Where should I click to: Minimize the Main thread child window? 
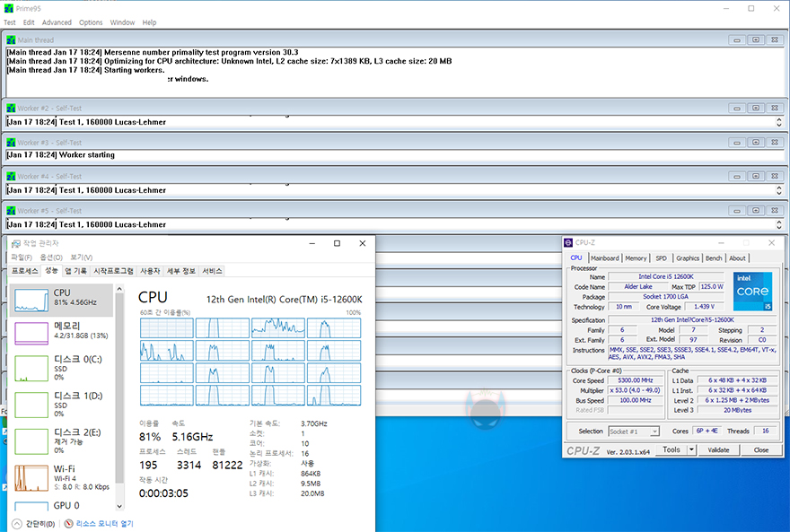coord(737,39)
